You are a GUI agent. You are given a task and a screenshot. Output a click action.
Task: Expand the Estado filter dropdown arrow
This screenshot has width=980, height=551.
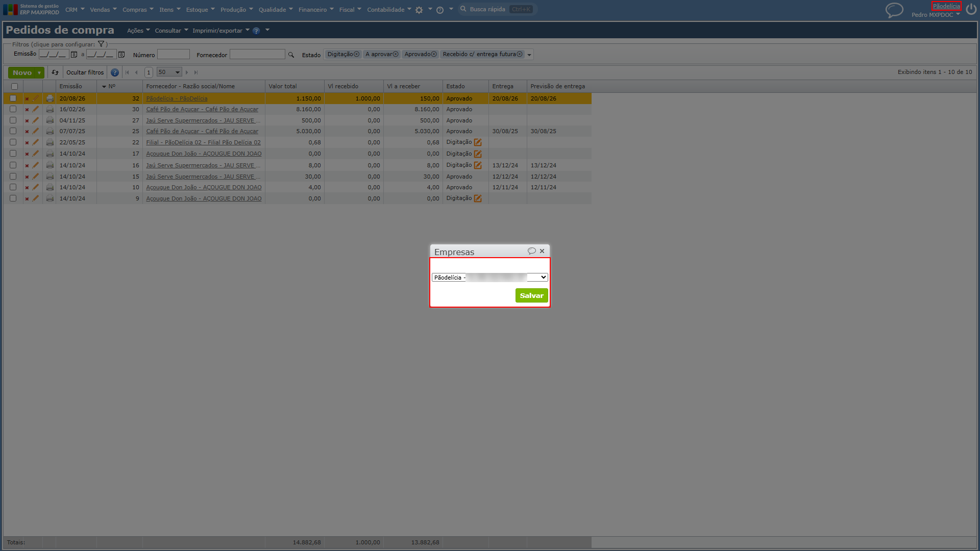(x=529, y=55)
